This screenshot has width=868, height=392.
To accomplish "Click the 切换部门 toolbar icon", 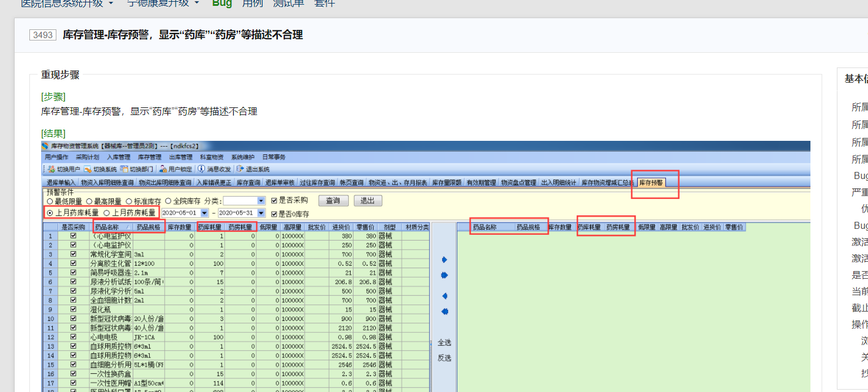I will [x=124, y=169].
